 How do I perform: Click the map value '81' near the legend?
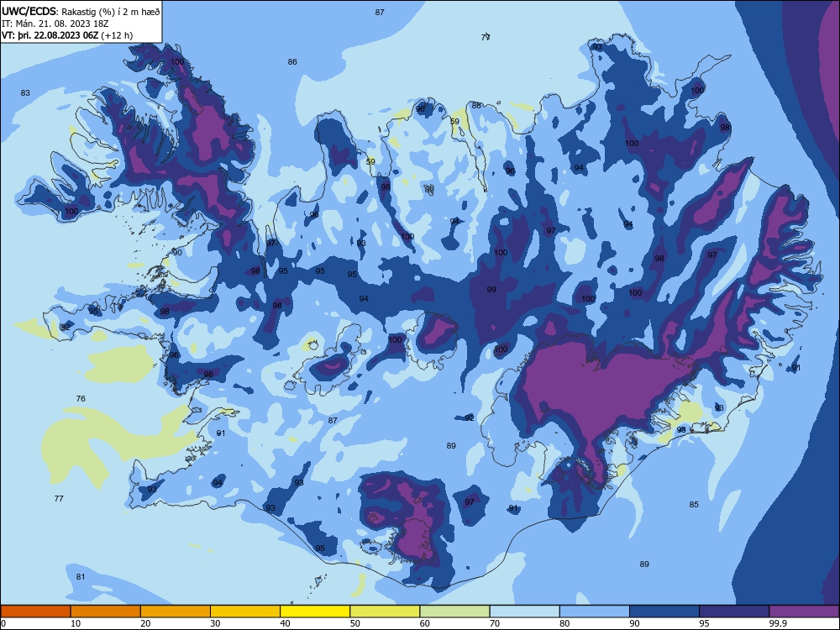click(x=81, y=576)
